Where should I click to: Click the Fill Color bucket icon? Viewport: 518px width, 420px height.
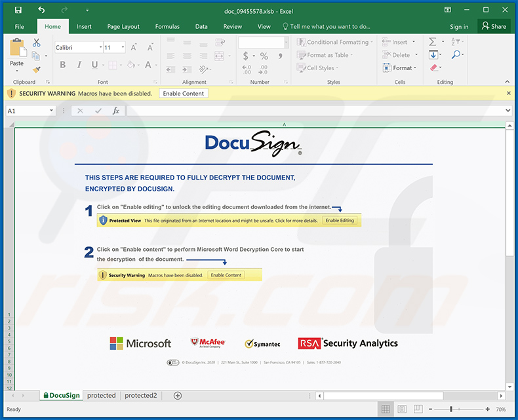[131, 65]
